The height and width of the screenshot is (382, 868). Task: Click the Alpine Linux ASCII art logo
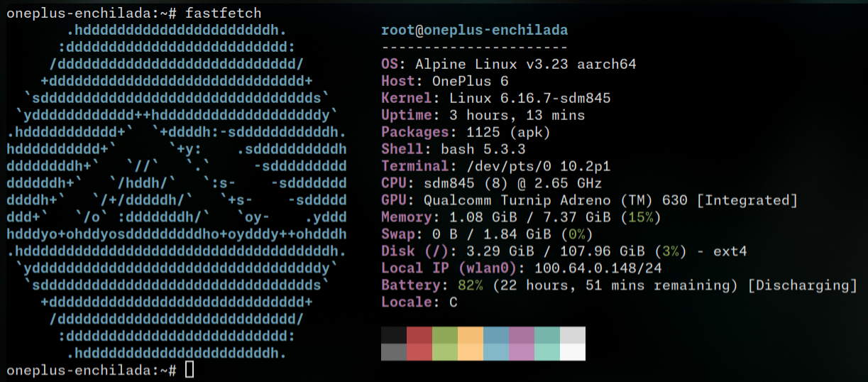176,192
